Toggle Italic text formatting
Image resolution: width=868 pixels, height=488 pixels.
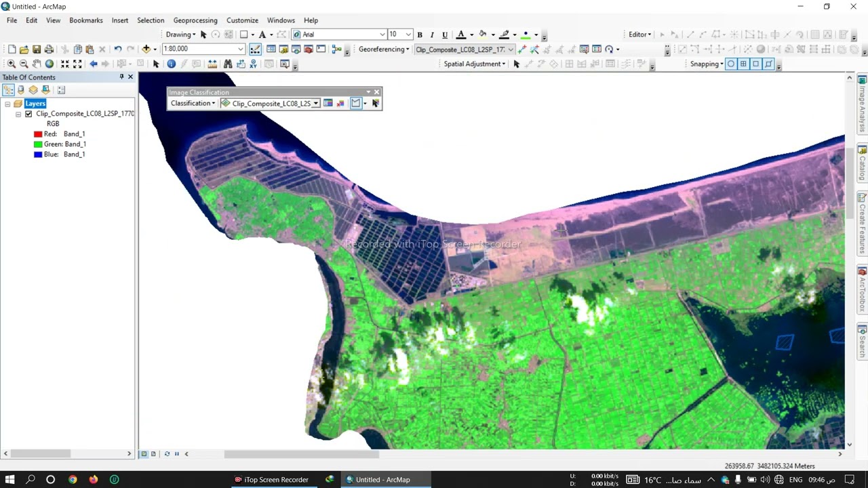(x=432, y=35)
